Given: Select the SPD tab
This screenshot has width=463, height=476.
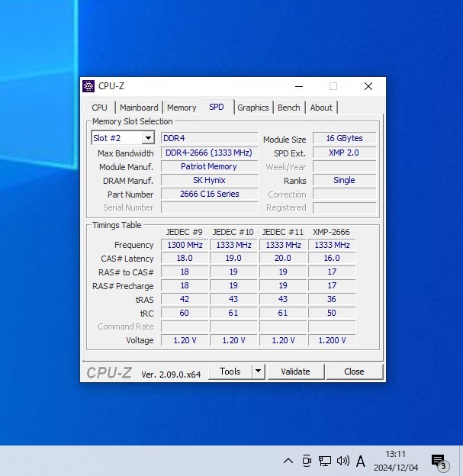Looking at the screenshot, I should (x=217, y=107).
